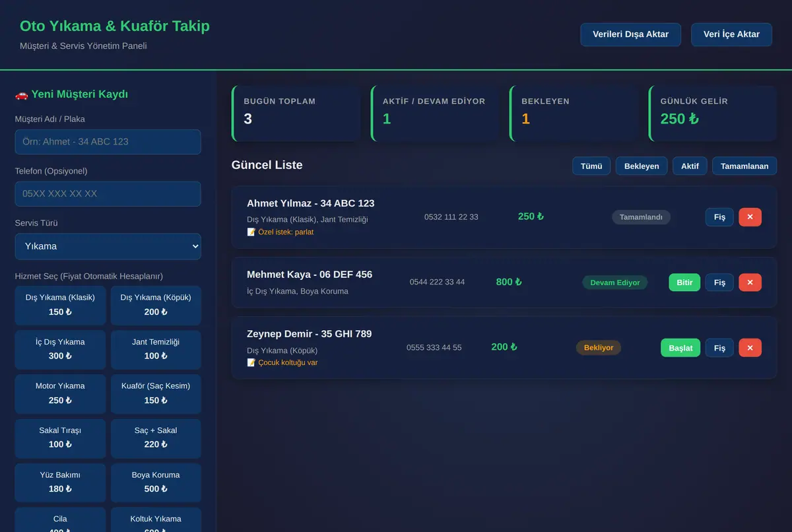792x532 pixels.
Task: Select Sakal Tıraşı 100 ₺ service
Action: 60,438
